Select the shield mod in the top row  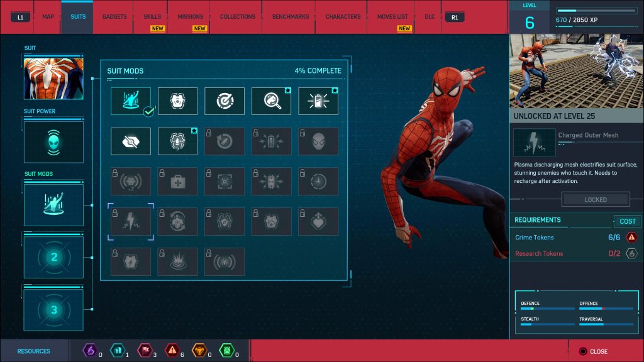pyautogui.click(x=177, y=101)
